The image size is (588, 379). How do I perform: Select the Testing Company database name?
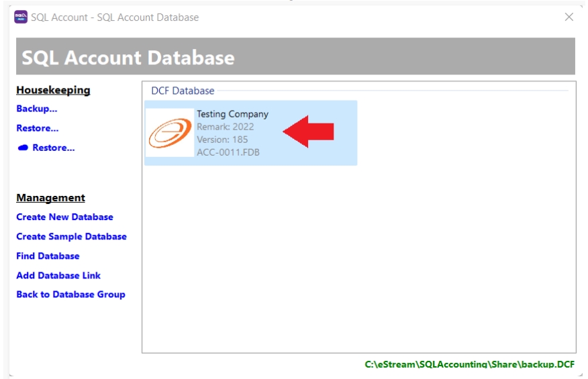232,114
